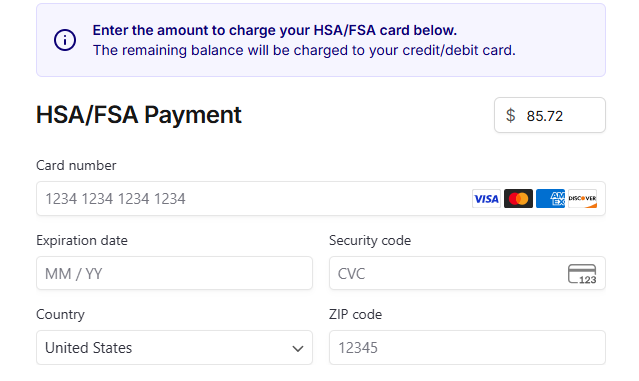Click the 'Card number' label
639x381 pixels.
coord(76,165)
